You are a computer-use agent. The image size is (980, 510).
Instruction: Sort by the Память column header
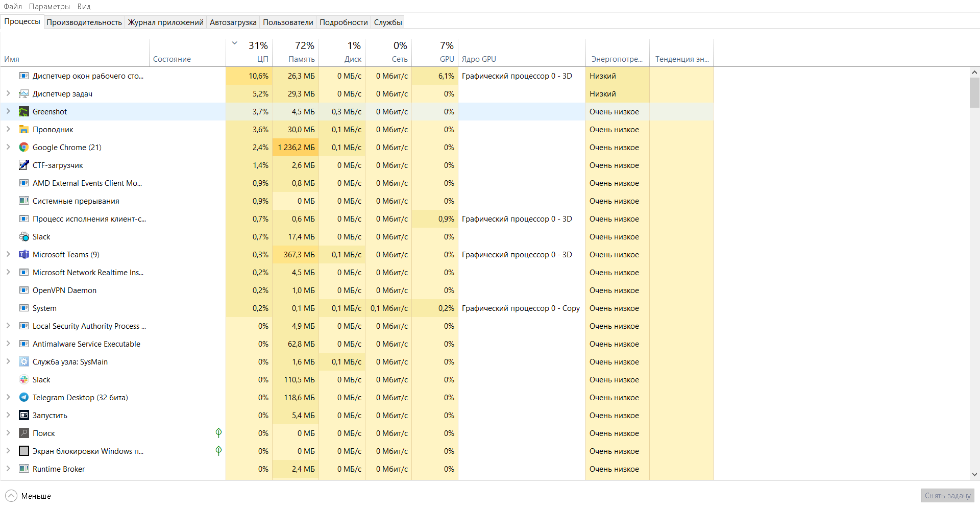pos(296,53)
